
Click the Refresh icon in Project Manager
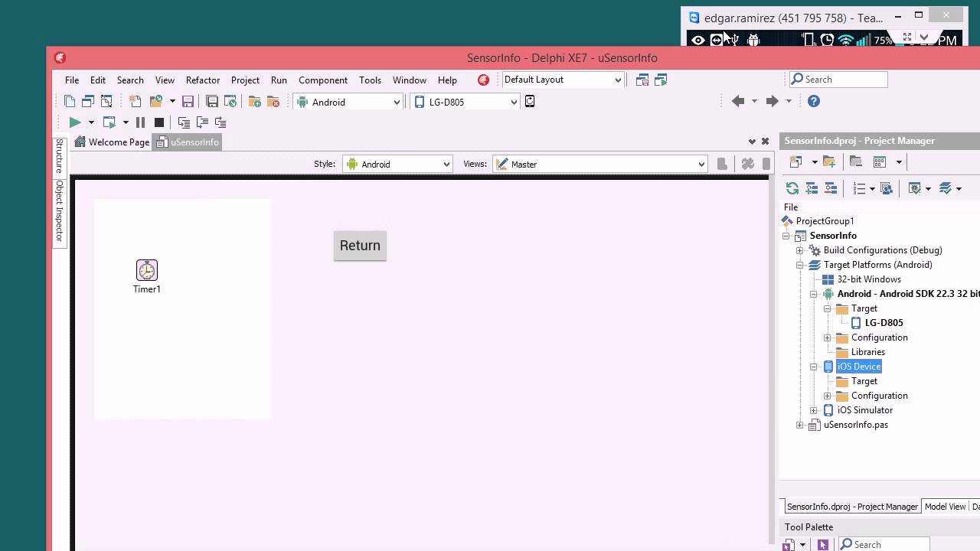pos(792,188)
